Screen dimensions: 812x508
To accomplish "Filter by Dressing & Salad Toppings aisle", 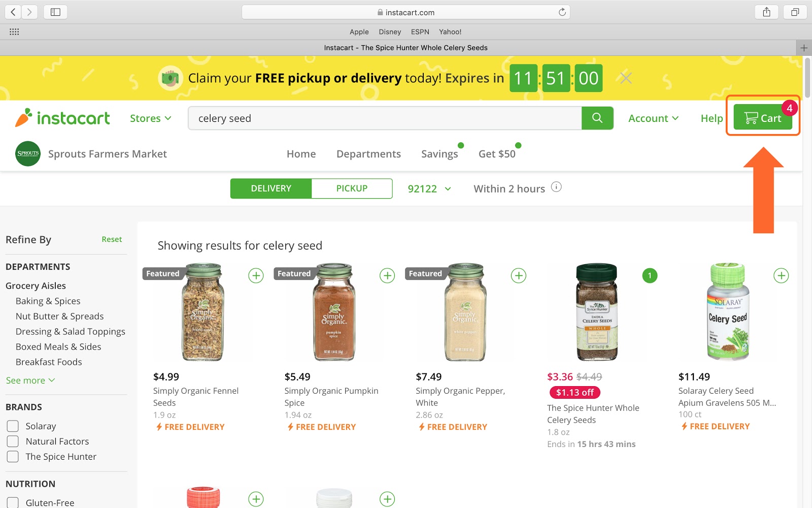I will 70,332.
